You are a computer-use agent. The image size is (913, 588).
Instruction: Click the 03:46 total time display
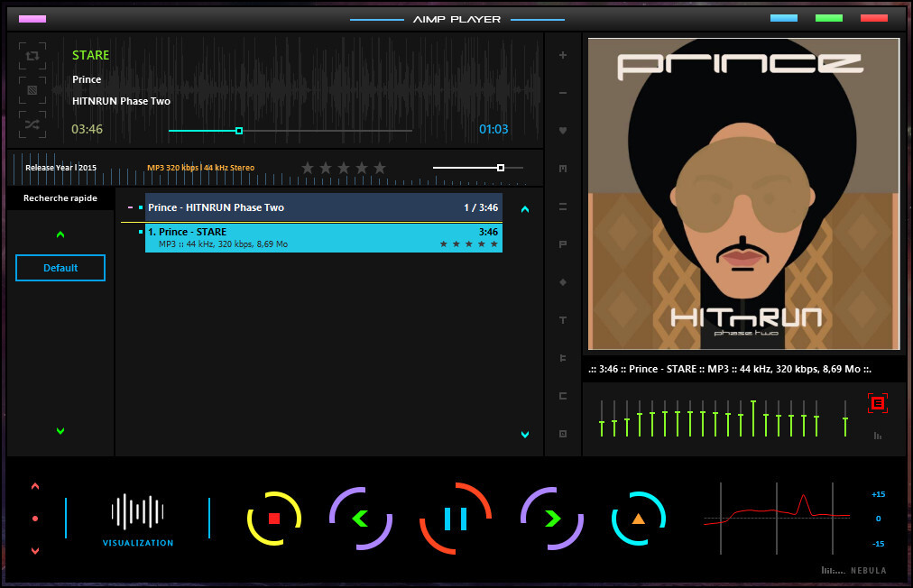coord(87,129)
